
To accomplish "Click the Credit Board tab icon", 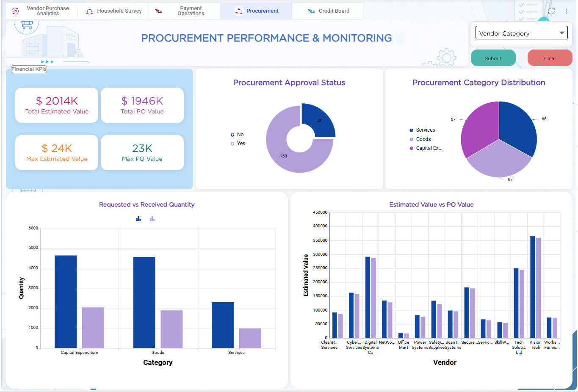I will (x=311, y=11).
